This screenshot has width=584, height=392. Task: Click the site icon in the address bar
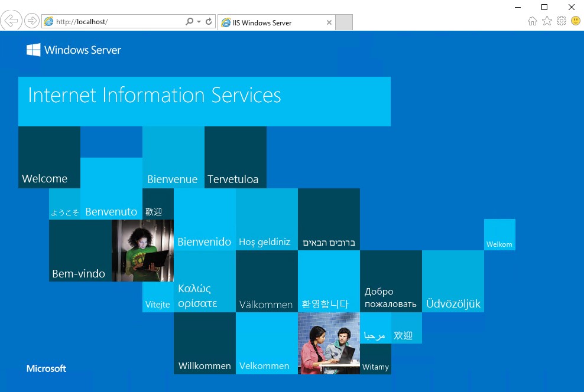click(49, 21)
